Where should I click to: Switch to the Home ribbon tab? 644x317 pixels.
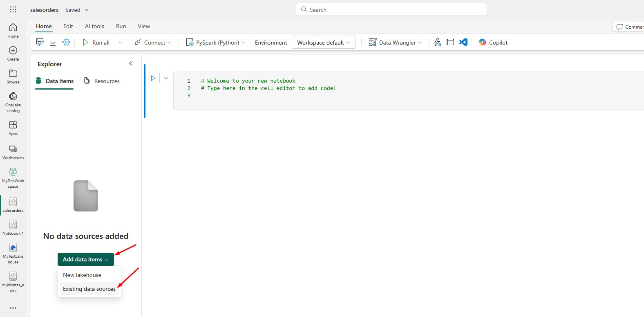[x=44, y=26]
